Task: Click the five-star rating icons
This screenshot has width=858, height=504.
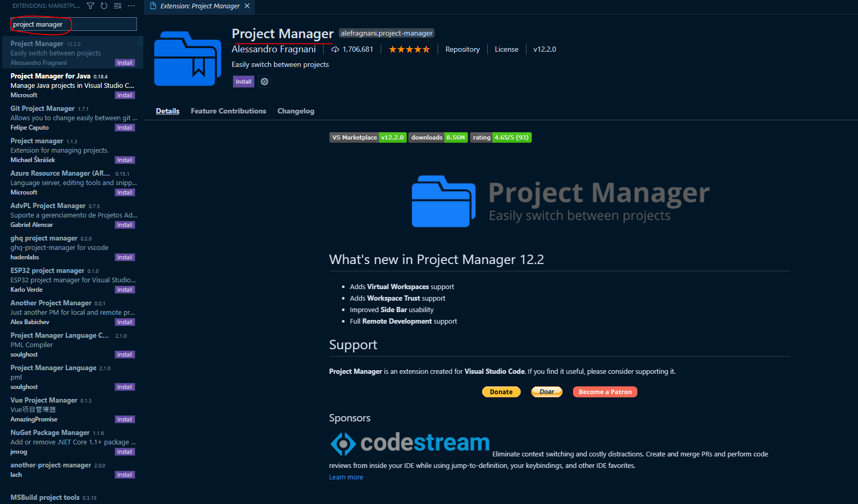Action: coord(409,49)
